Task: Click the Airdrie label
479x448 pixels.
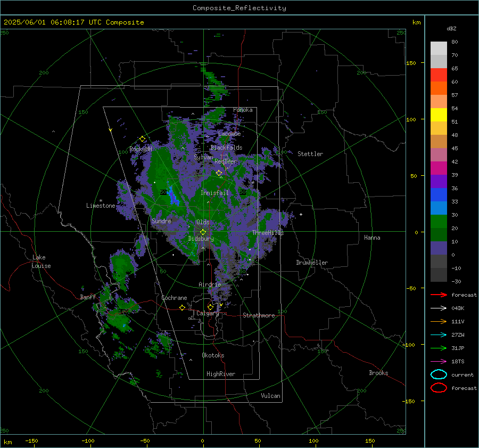Action: pyautogui.click(x=210, y=284)
